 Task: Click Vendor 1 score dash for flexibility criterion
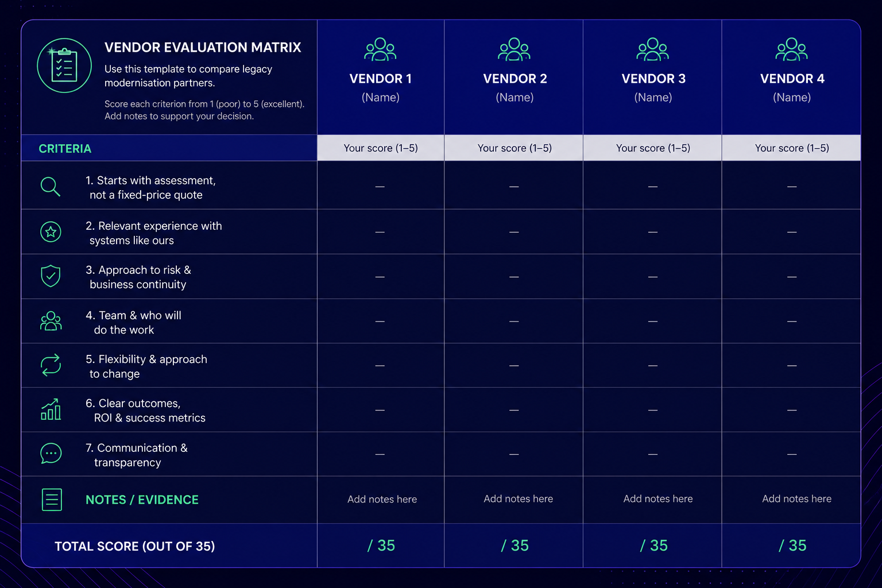[x=380, y=366]
